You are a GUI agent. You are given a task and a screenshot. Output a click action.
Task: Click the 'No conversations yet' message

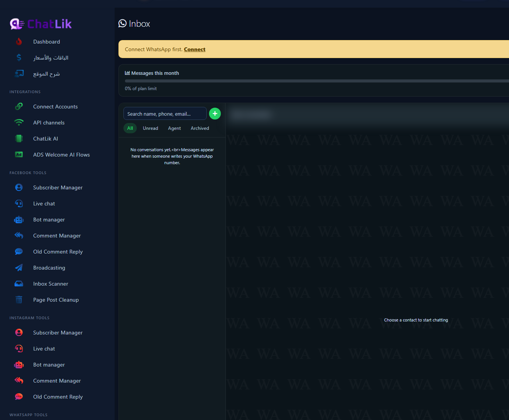point(172,156)
